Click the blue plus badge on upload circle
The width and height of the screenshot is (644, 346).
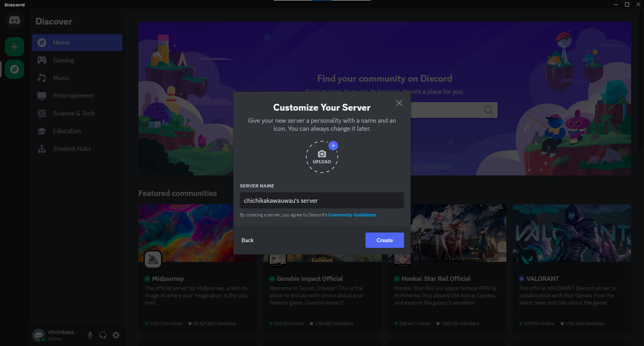[x=333, y=146]
